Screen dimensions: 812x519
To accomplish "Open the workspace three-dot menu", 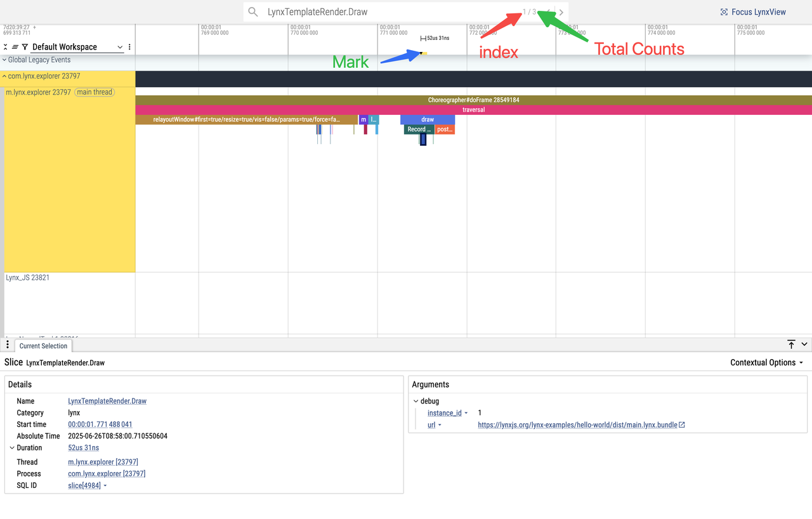I will click(x=129, y=47).
